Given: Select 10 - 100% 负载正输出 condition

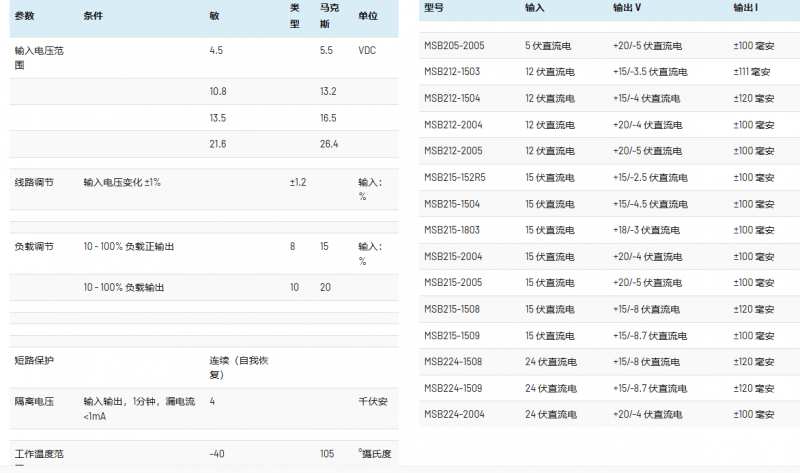Looking at the screenshot, I should click(129, 246).
